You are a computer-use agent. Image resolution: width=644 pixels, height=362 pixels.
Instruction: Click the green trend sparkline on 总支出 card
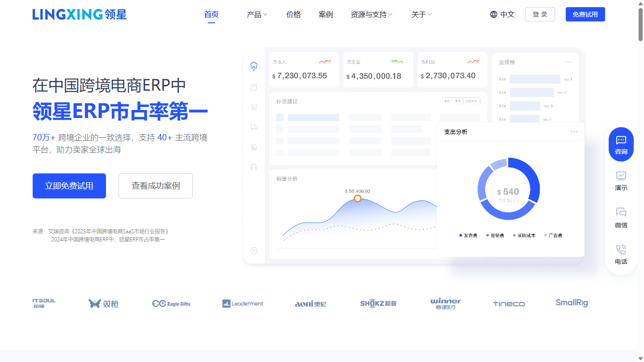pyautogui.click(x=397, y=61)
